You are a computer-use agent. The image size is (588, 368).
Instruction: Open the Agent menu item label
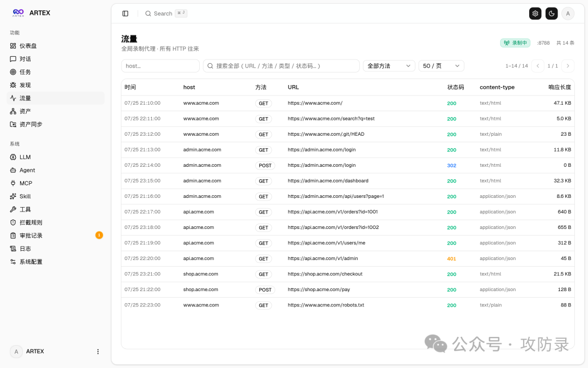pos(27,170)
